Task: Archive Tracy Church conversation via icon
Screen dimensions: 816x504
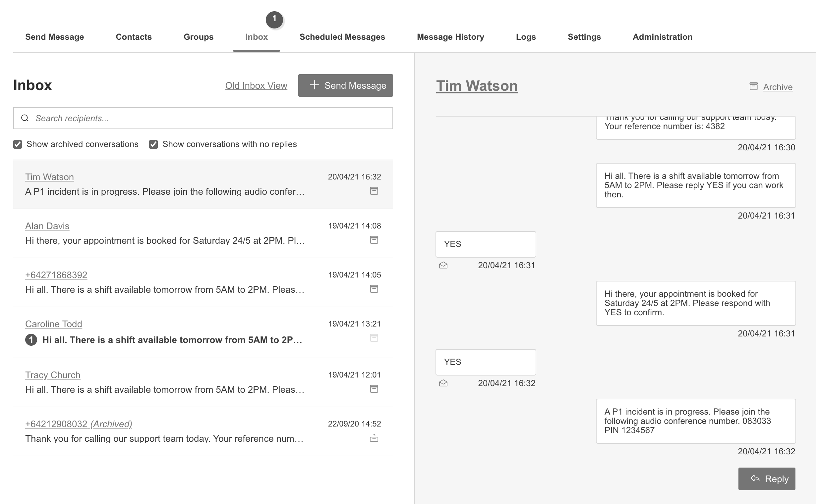Action: click(x=374, y=389)
